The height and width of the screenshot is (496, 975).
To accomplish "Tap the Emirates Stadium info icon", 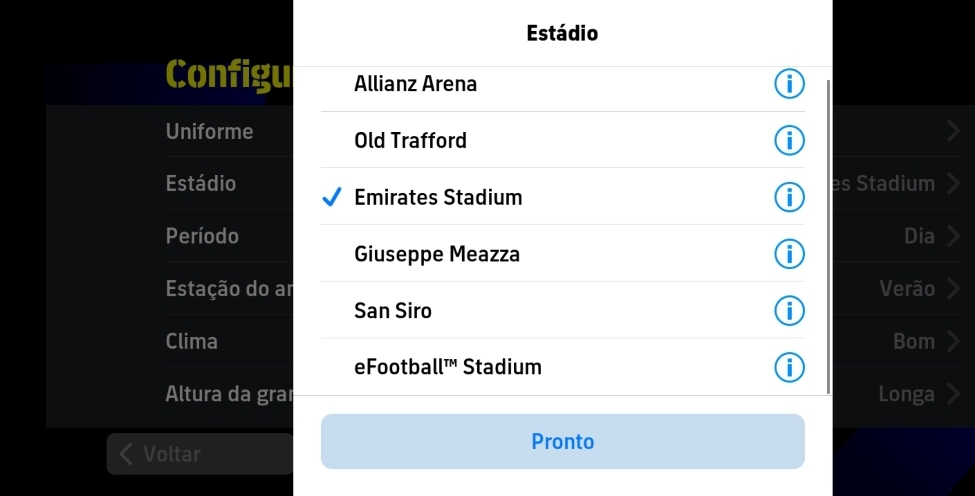I will pos(789,197).
